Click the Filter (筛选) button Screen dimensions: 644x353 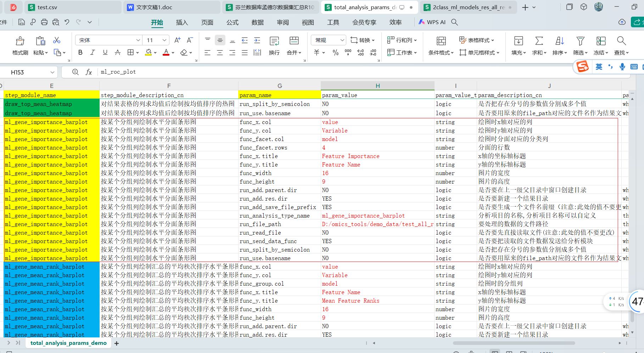click(x=580, y=46)
